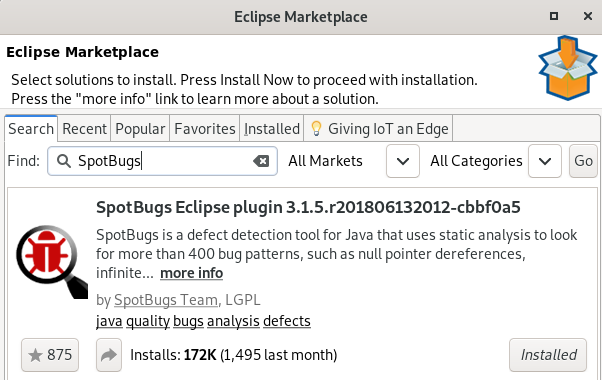The width and height of the screenshot is (602, 380).
Task: Close the Eclipse Marketplace dialog
Action: (x=587, y=16)
